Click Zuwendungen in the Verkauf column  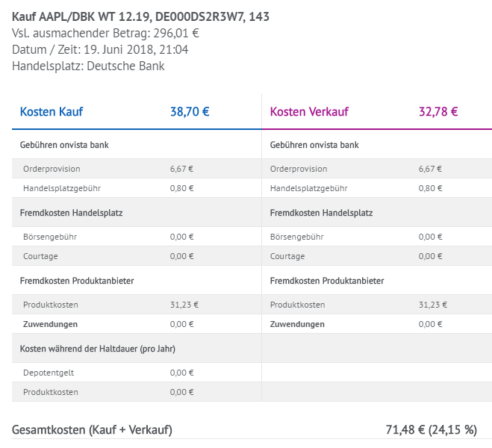tap(297, 324)
